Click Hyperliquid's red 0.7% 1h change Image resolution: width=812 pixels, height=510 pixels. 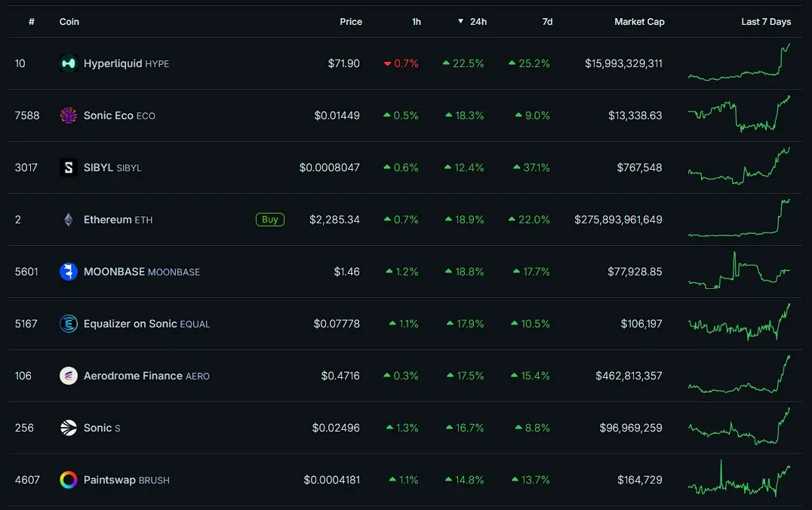point(401,63)
